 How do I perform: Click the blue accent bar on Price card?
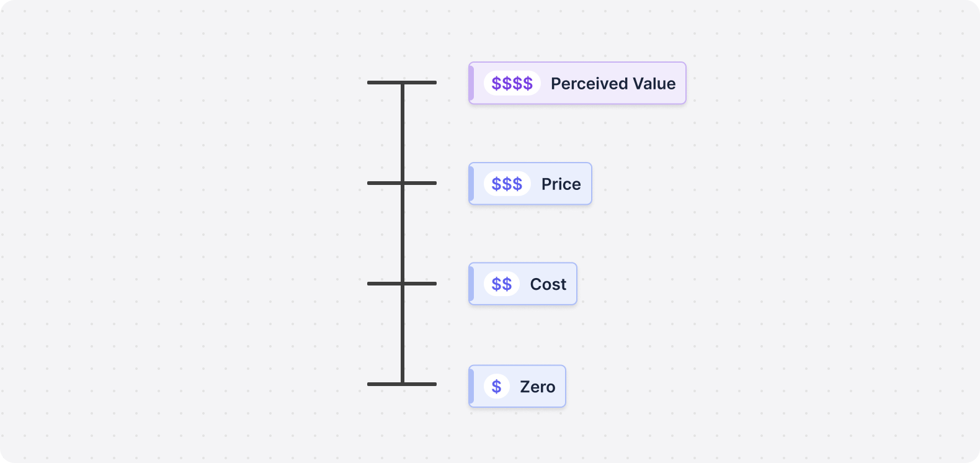(471, 184)
